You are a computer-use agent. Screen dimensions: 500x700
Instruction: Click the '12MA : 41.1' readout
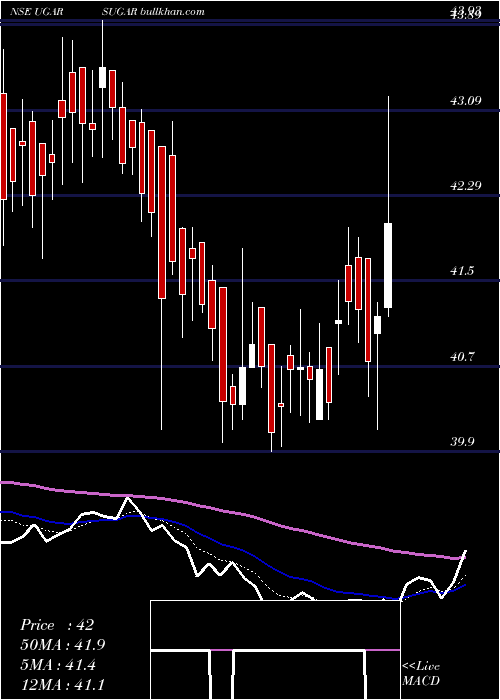click(62, 684)
